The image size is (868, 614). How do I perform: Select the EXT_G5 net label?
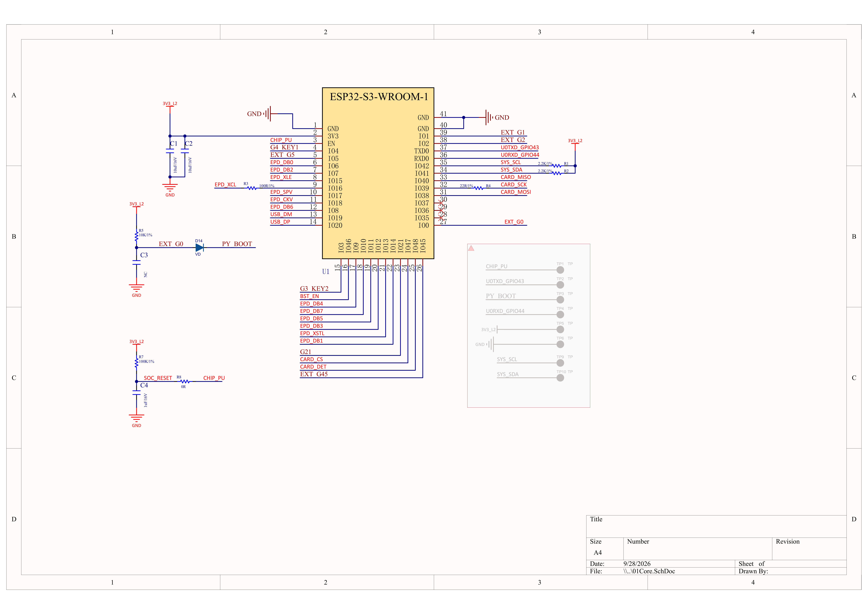[x=282, y=155]
